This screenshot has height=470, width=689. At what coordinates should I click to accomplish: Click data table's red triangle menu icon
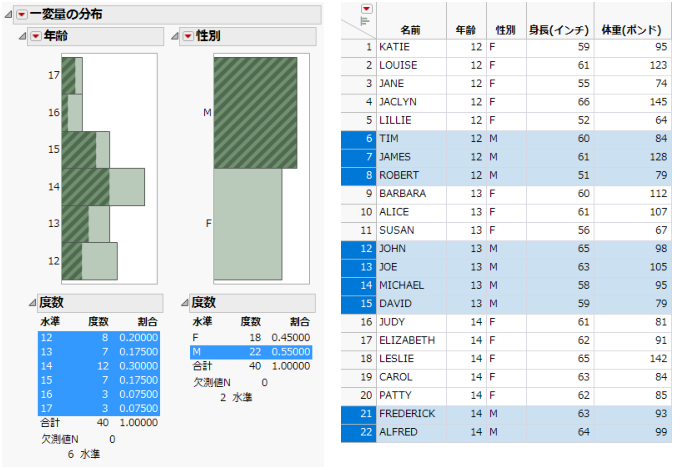point(366,9)
